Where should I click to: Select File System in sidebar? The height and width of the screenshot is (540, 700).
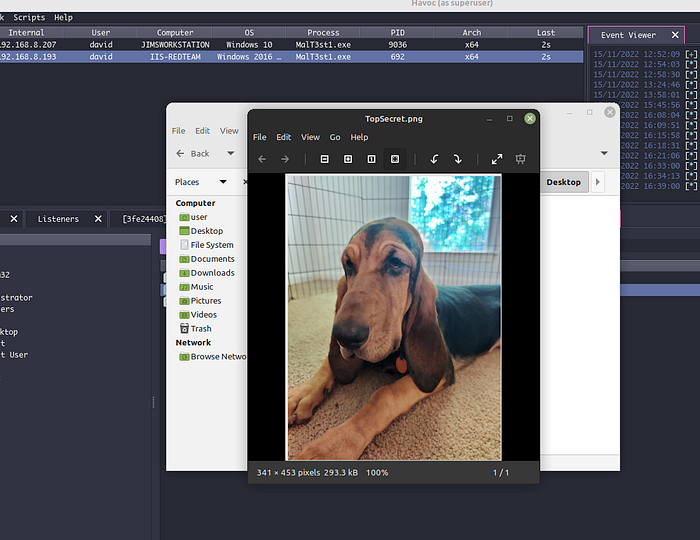[207, 245]
